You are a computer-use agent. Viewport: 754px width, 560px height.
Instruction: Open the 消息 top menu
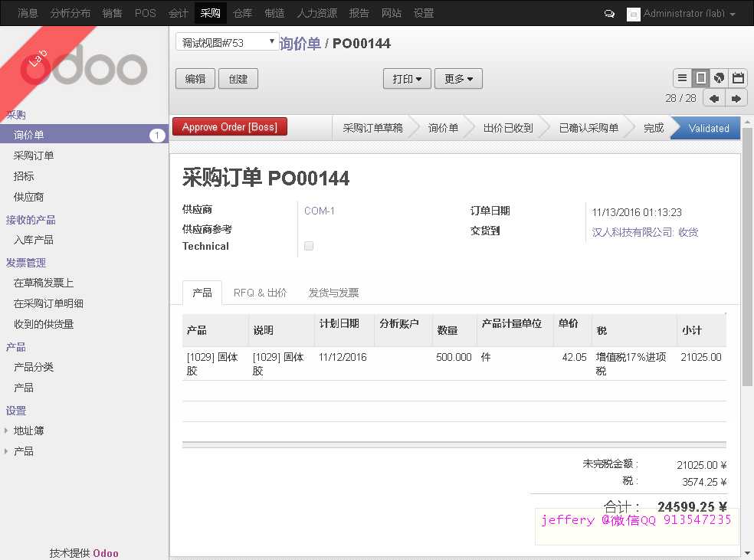28,13
